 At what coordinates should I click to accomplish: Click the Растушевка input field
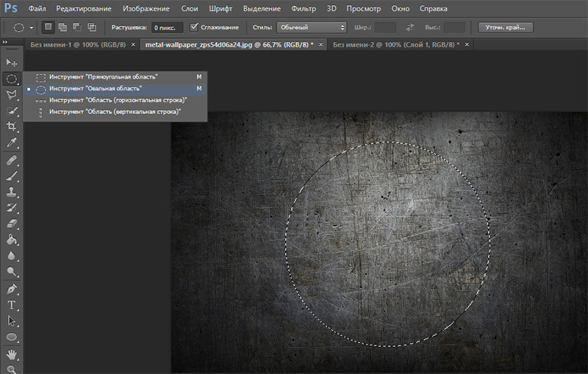(x=167, y=27)
